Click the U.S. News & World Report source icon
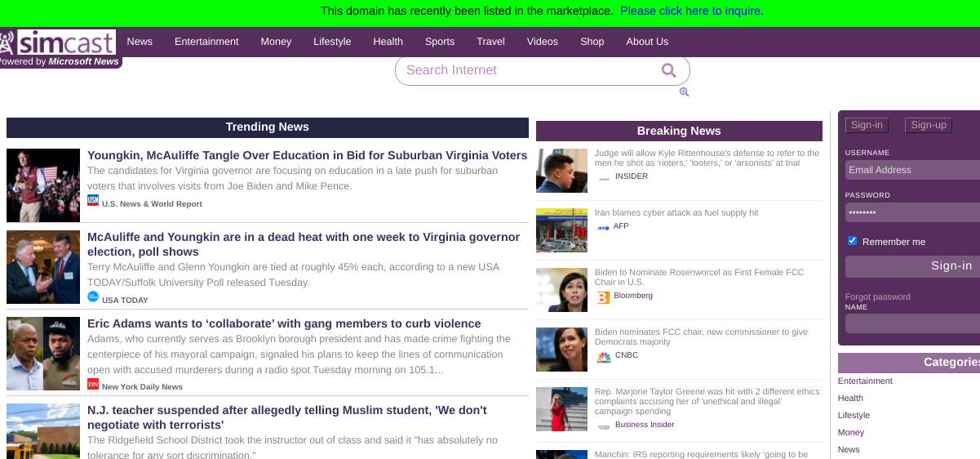Viewport: 980px width, 459px height. pyautogui.click(x=93, y=200)
